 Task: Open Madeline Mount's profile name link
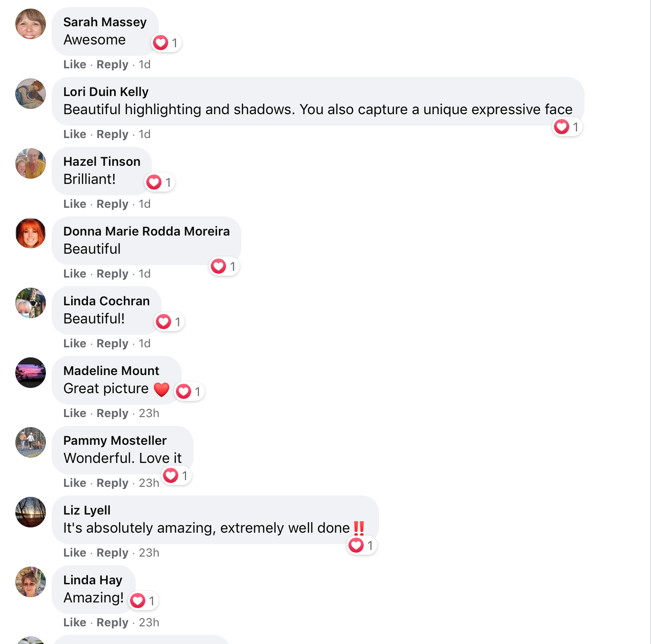pyautogui.click(x=111, y=371)
